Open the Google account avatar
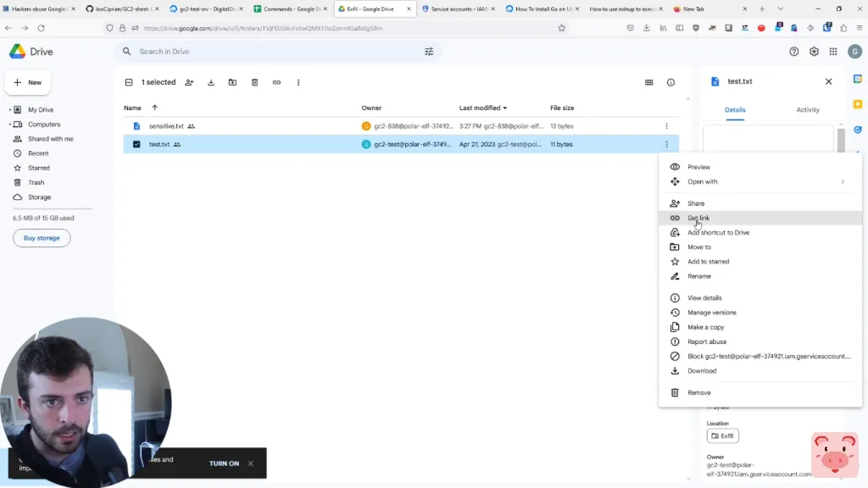The image size is (868, 488). 854,52
